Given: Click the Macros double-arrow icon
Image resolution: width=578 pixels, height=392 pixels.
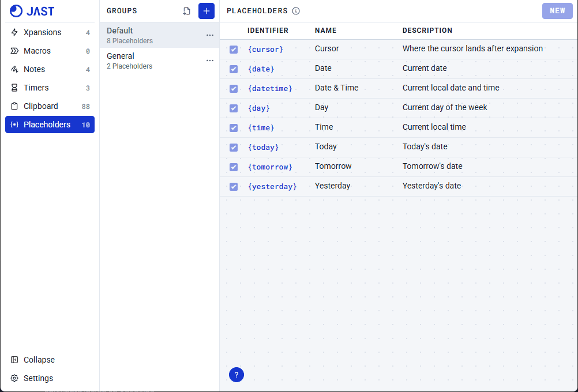Looking at the screenshot, I should [14, 51].
